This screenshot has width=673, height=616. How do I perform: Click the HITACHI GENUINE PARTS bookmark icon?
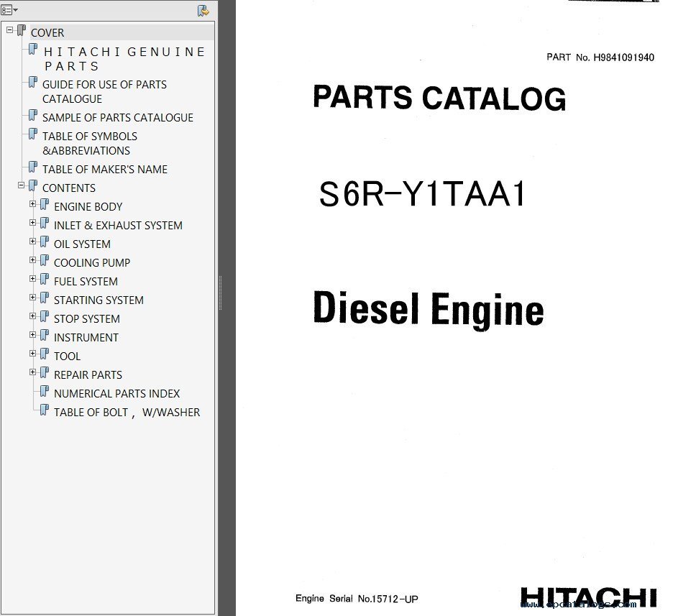[x=33, y=50]
